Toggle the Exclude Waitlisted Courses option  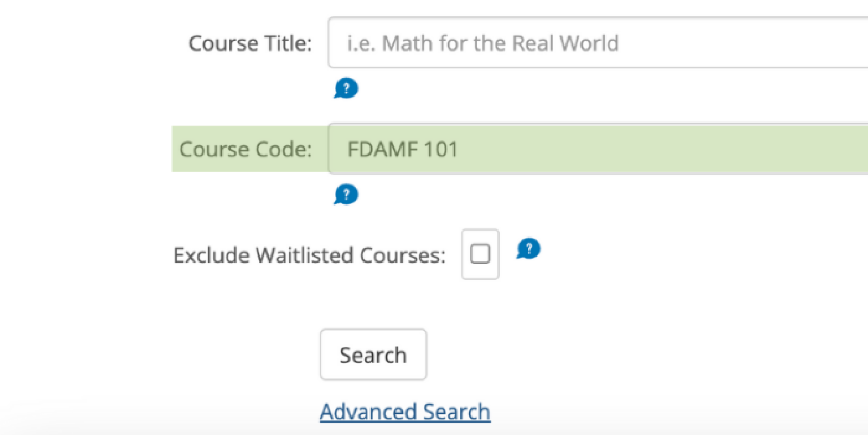[x=480, y=254]
